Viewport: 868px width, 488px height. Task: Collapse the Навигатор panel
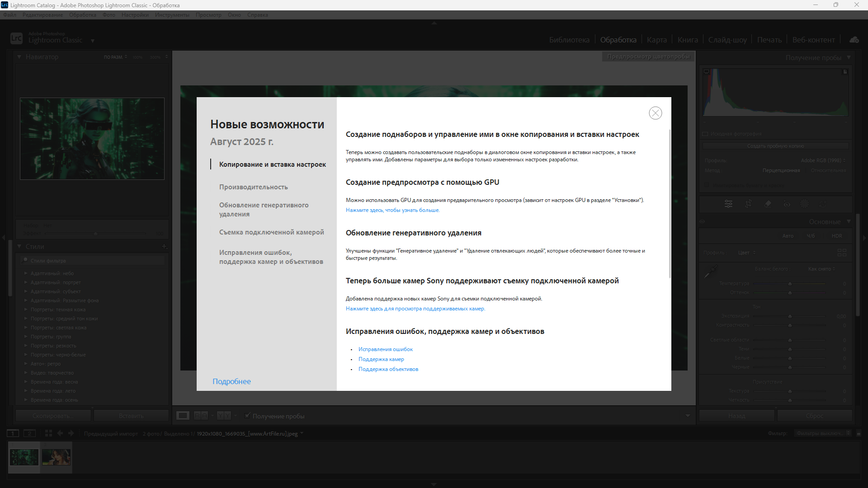click(19, 57)
